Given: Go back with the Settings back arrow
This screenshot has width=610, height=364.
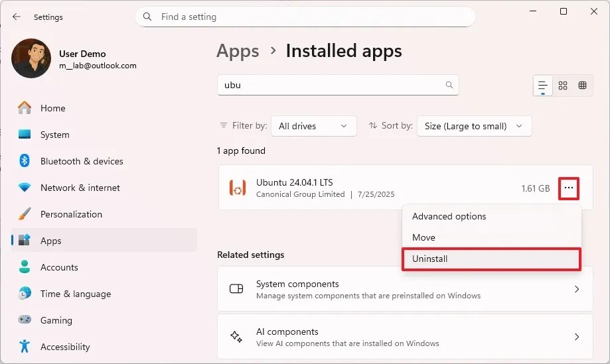Looking at the screenshot, I should coord(17,17).
